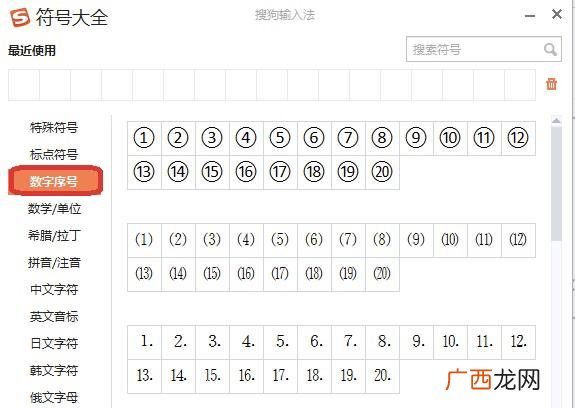Switch to 数学/单位 category
This screenshot has height=408, width=575.
(x=54, y=209)
